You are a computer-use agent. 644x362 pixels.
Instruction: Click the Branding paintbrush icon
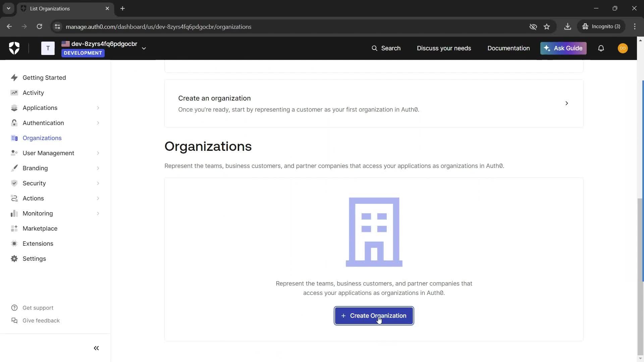click(14, 168)
